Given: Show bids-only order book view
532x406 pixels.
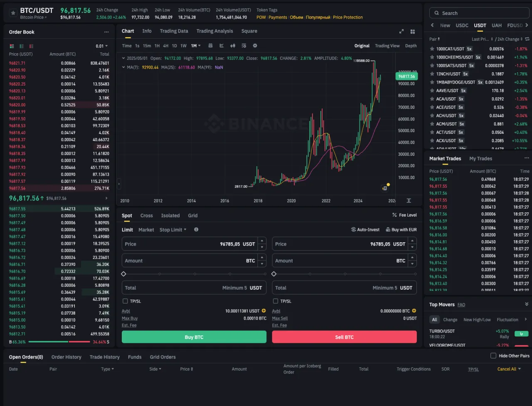Looking at the screenshot, I should tap(21, 46).
